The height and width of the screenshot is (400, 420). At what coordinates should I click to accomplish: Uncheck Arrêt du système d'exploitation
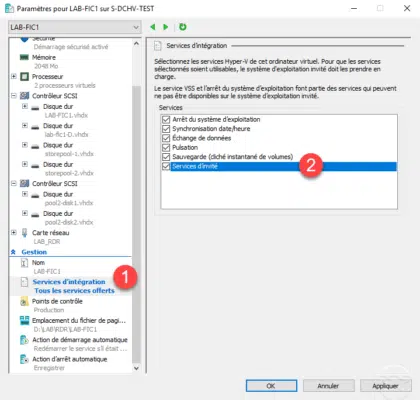pyautogui.click(x=166, y=119)
